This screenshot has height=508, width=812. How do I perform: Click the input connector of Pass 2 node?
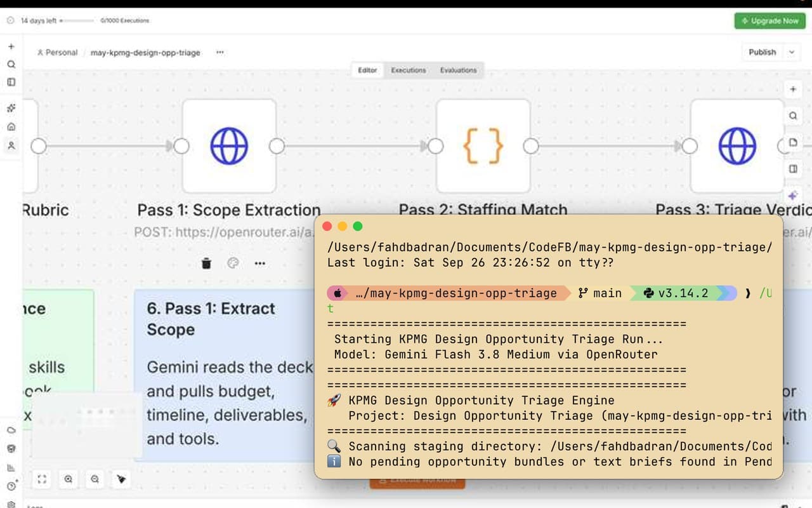tap(435, 146)
